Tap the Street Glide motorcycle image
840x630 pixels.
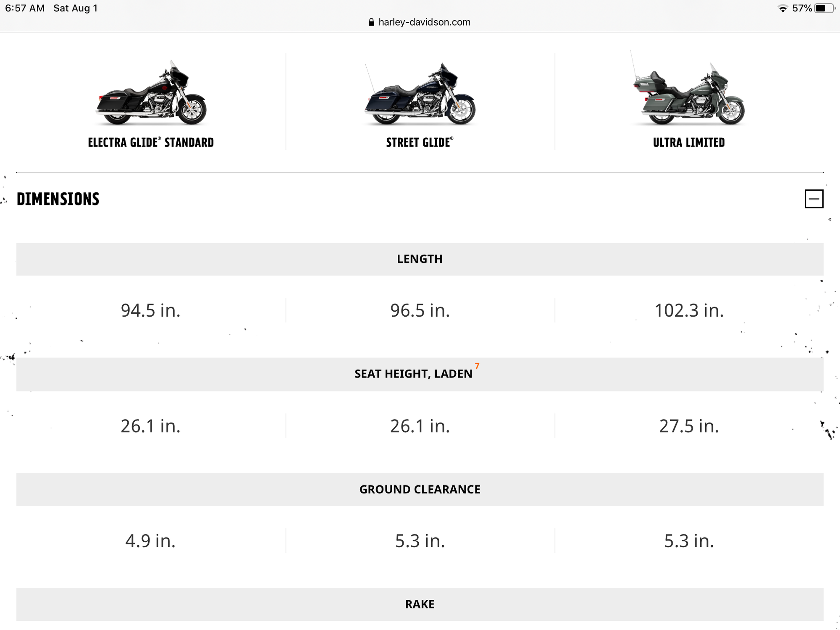[420, 94]
